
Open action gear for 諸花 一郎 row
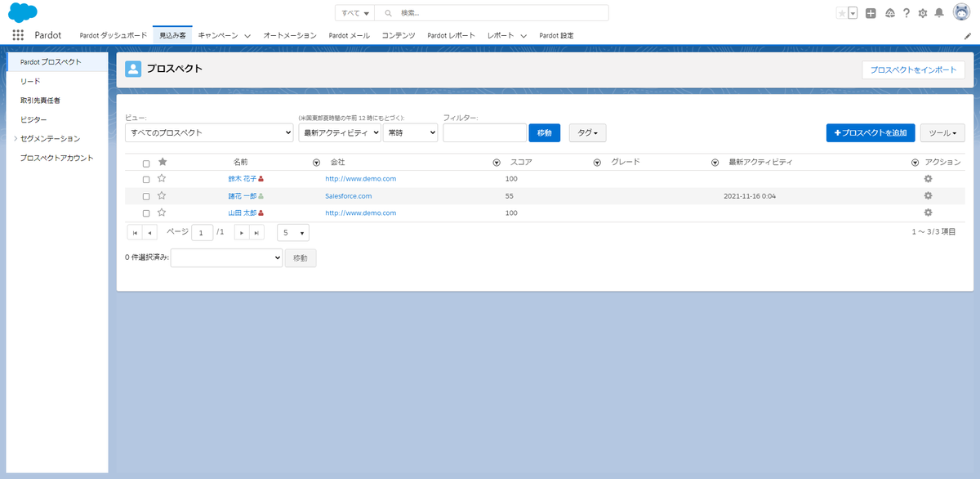click(928, 195)
